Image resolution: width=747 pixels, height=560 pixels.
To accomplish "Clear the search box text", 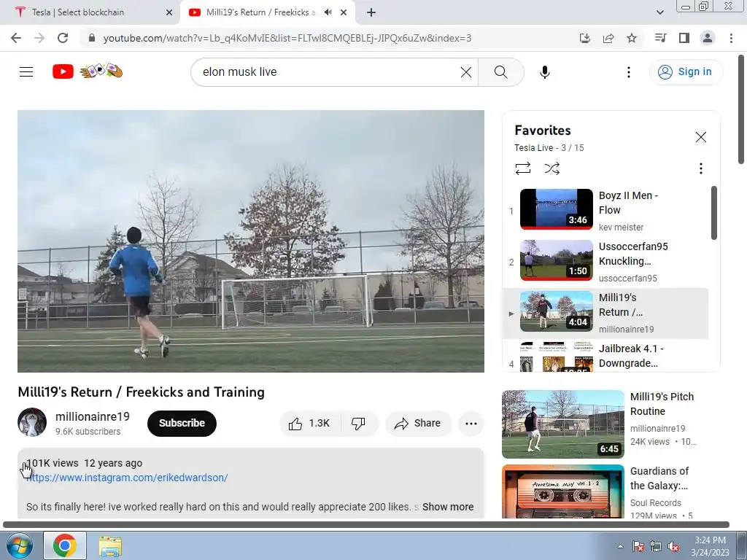I will pos(466,72).
